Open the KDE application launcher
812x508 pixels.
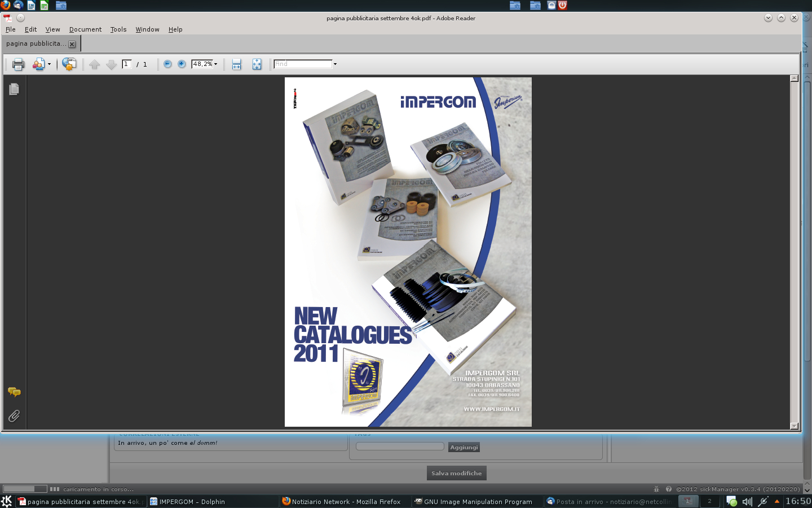pyautogui.click(x=7, y=501)
